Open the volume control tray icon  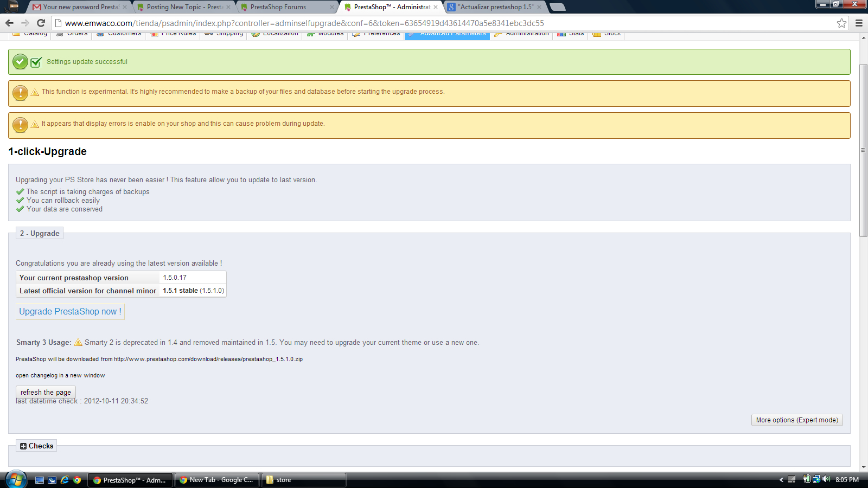pyautogui.click(x=826, y=479)
